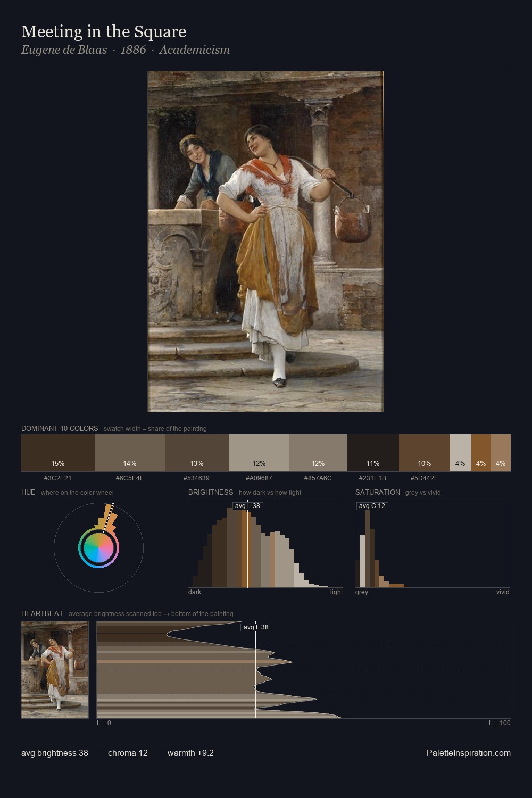Click the tan 4% swatch at the end

click(x=501, y=453)
